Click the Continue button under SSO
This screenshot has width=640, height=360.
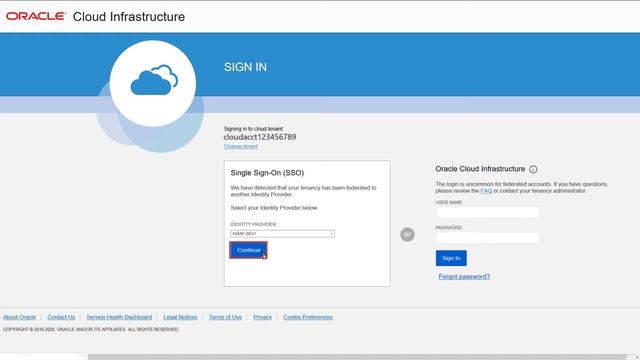tap(249, 250)
